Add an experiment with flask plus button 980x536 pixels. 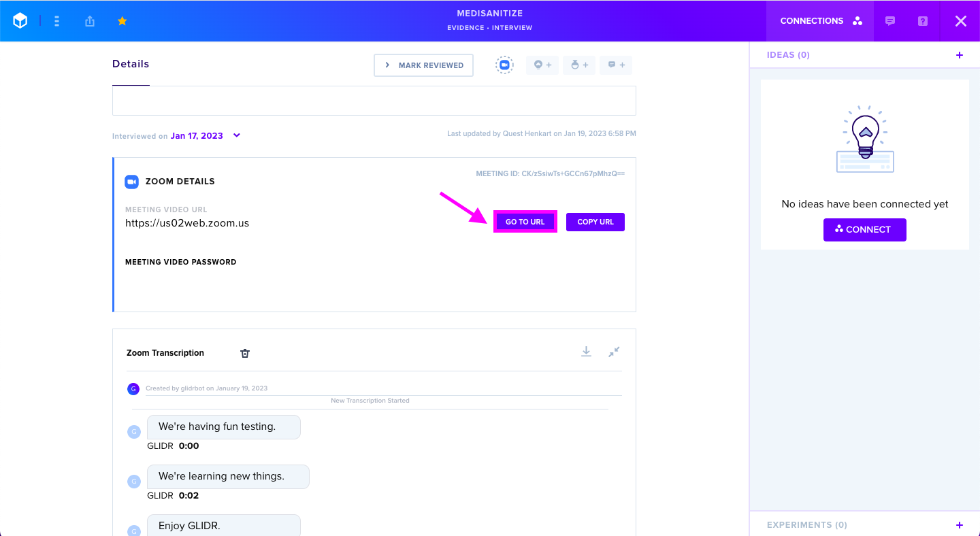579,65
